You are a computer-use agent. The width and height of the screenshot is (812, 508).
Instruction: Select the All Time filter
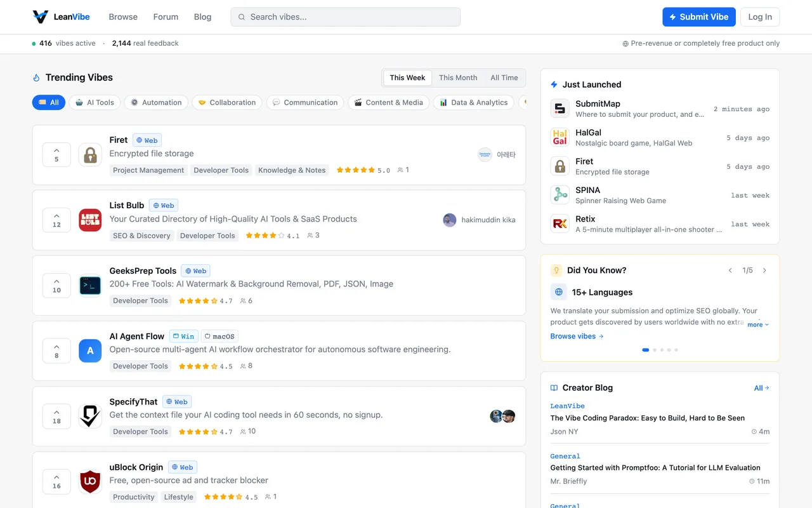point(504,77)
